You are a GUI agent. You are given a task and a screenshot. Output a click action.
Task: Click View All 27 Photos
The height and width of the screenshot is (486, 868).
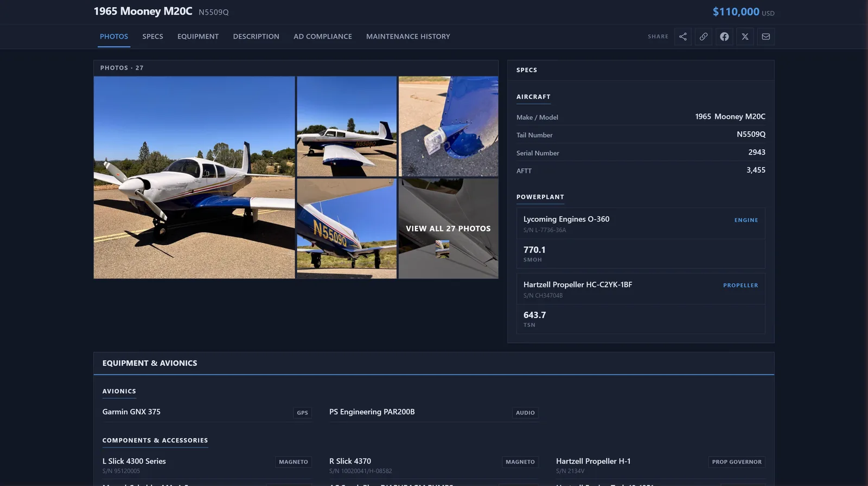click(x=448, y=228)
